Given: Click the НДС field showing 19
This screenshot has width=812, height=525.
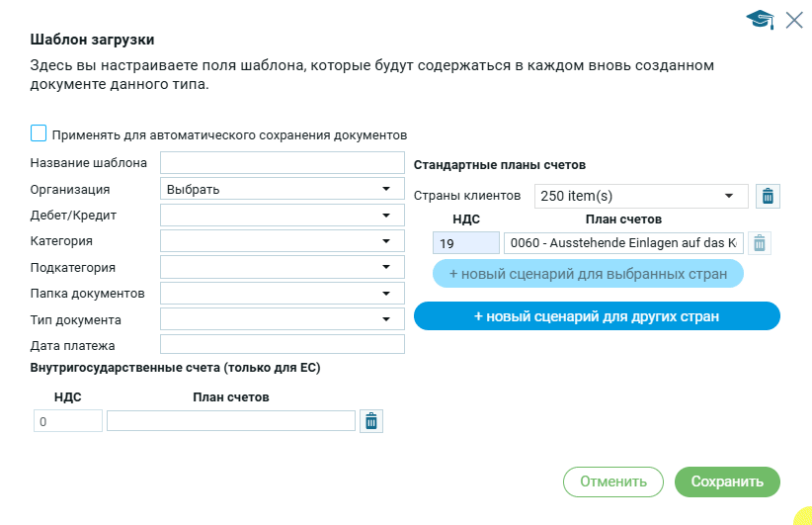Looking at the screenshot, I should tap(465, 243).
